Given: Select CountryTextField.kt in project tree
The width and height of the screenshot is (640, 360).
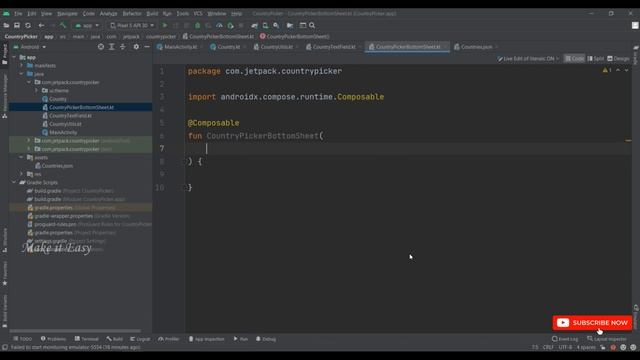Looking at the screenshot, I should point(70,116).
